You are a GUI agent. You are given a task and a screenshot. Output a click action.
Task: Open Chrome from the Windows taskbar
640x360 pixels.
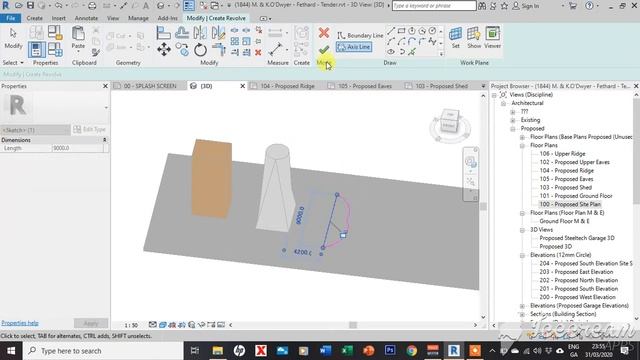[411, 351]
